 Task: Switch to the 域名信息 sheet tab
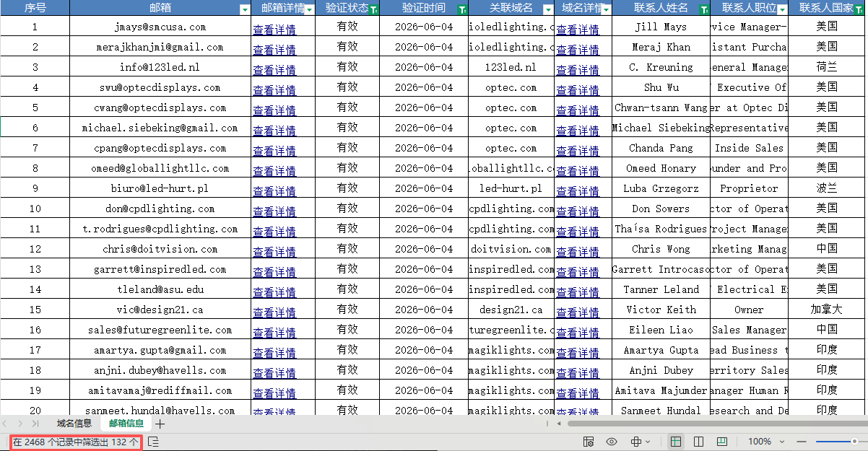(74, 424)
